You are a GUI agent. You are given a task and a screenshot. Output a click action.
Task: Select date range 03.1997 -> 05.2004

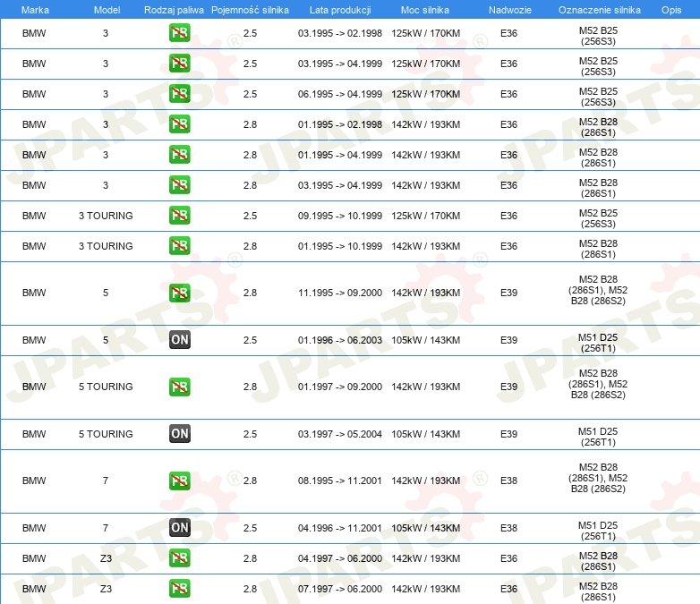[x=340, y=433]
